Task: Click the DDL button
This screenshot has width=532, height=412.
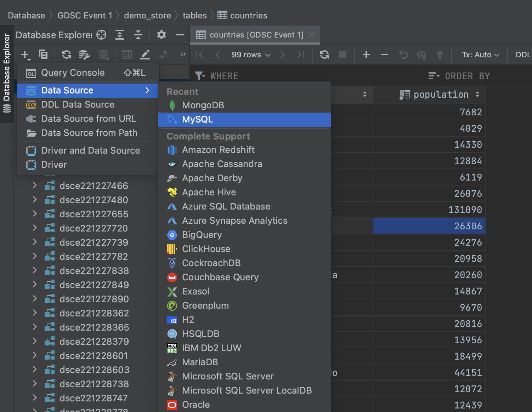Action: pos(523,55)
